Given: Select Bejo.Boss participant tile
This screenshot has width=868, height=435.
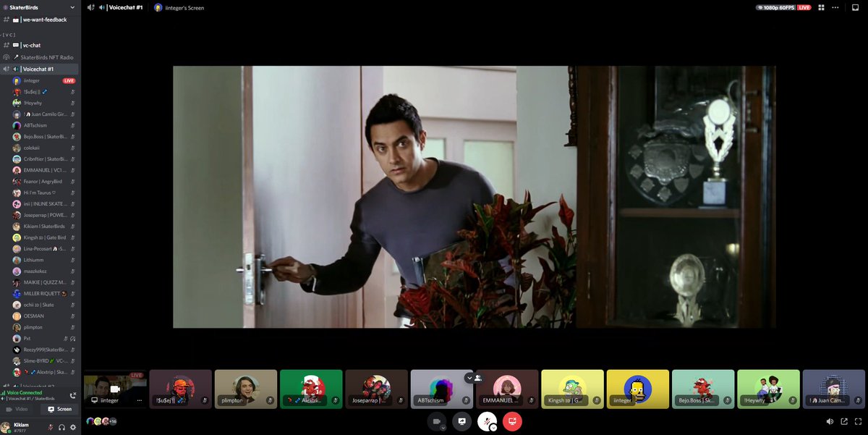Looking at the screenshot, I should pos(703,389).
